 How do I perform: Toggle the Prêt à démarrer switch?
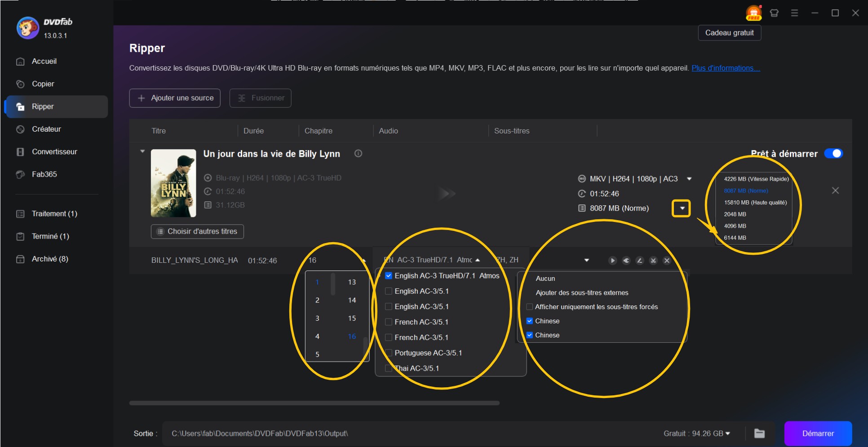click(x=833, y=154)
